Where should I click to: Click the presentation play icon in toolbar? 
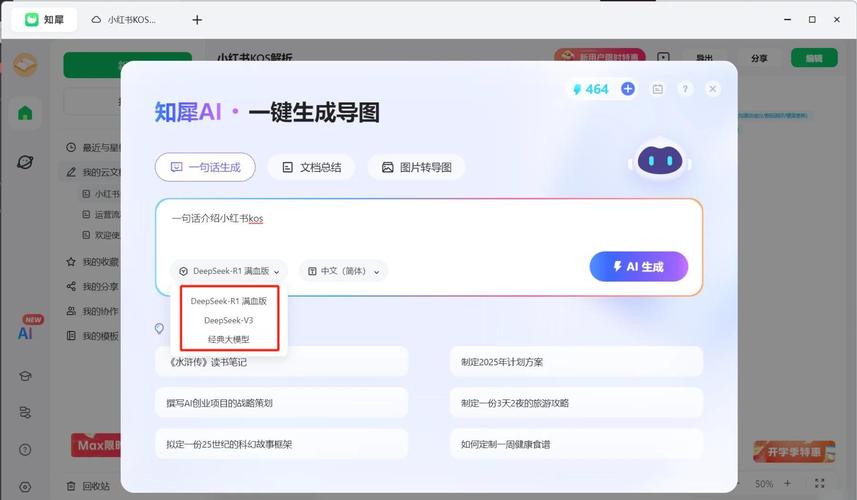click(663, 58)
